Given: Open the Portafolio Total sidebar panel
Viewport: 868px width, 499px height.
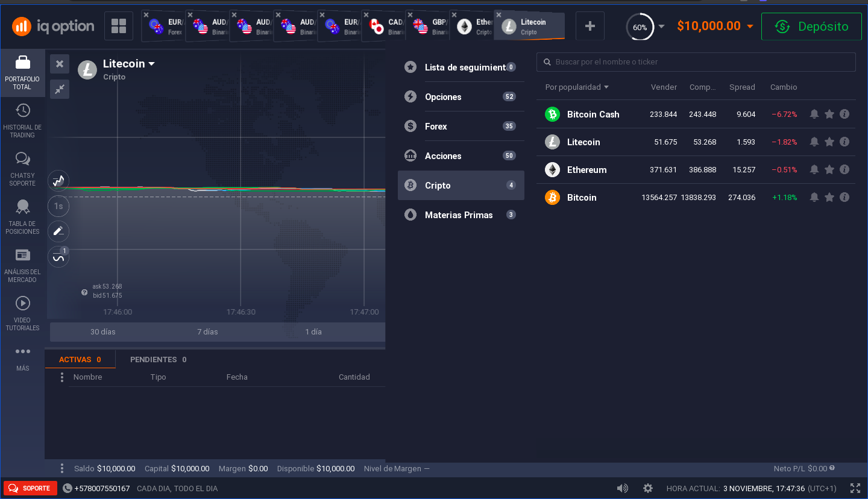Looking at the screenshot, I should [x=22, y=72].
